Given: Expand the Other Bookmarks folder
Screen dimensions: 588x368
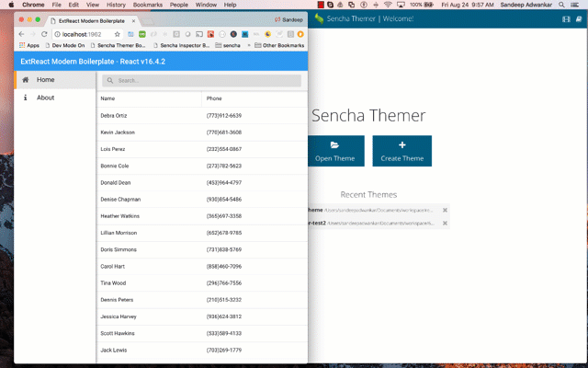Looking at the screenshot, I should click(x=279, y=45).
